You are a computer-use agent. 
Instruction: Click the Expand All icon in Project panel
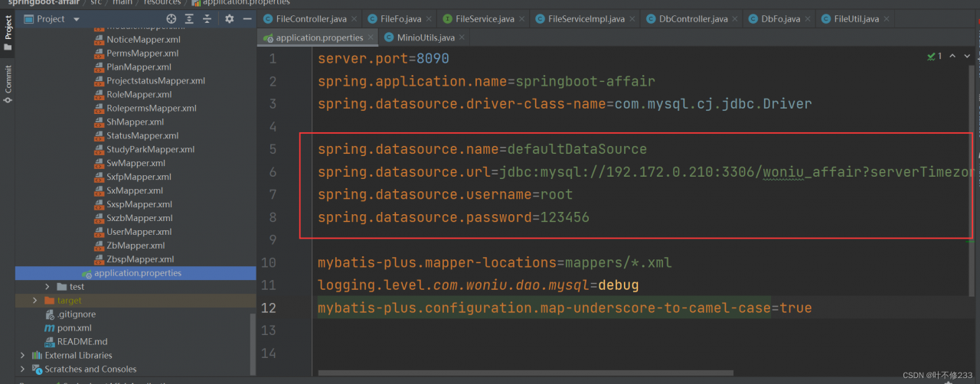(189, 18)
